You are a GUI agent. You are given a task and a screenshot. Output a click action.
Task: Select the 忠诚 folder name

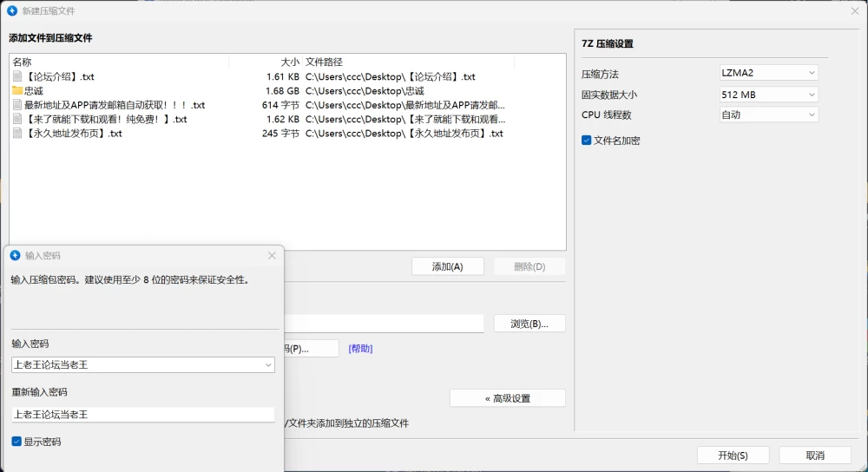point(34,91)
